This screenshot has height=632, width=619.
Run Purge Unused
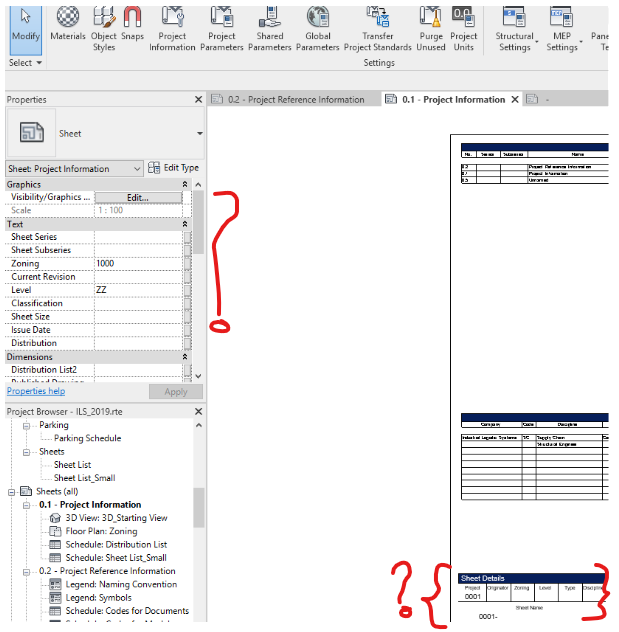pos(431,29)
